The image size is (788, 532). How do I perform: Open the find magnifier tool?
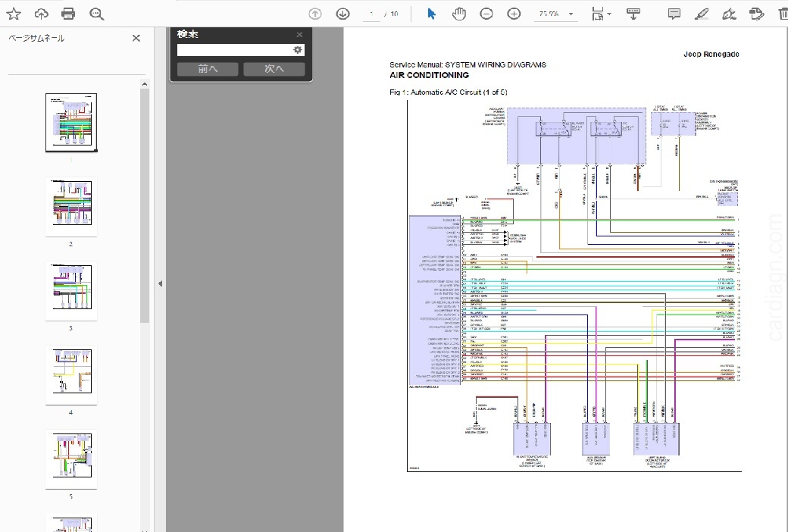[96, 14]
